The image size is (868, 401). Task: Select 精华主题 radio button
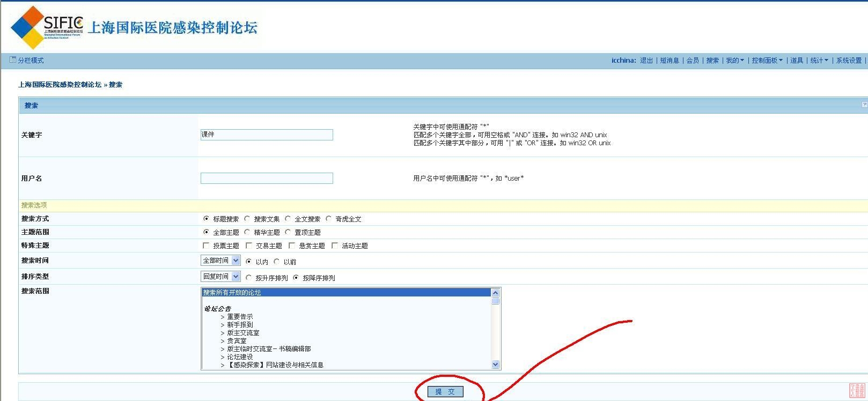pyautogui.click(x=247, y=232)
